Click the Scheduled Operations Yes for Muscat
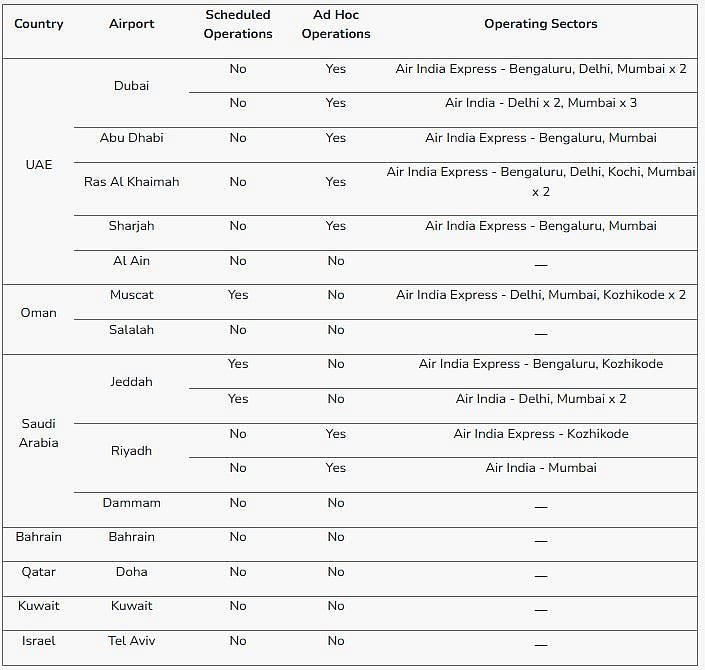The width and height of the screenshot is (705, 670). (x=237, y=295)
